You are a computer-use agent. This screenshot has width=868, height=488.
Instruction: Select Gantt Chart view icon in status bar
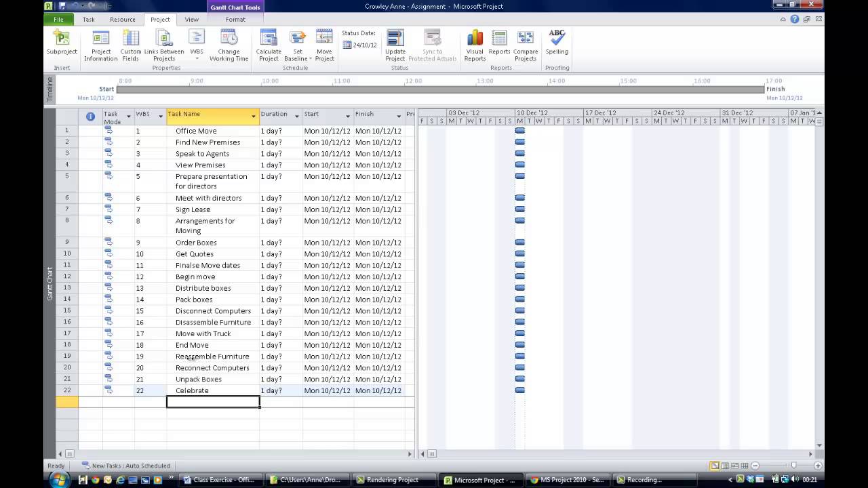pyautogui.click(x=714, y=466)
